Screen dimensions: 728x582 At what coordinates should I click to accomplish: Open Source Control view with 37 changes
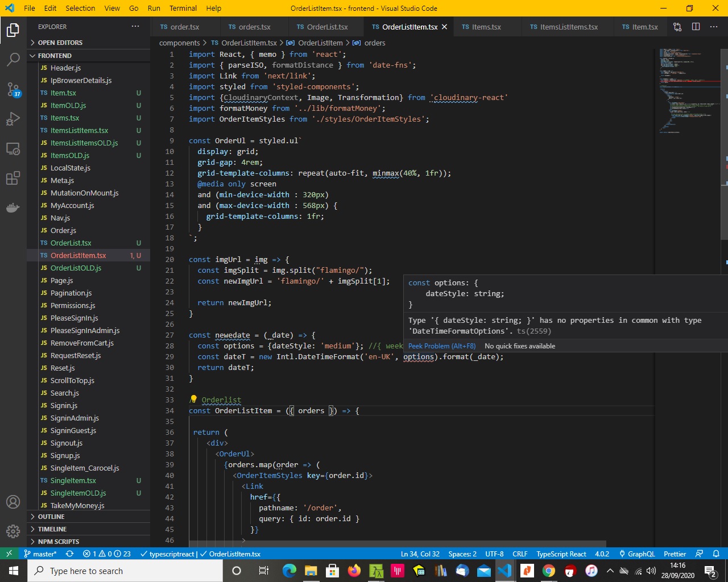[x=13, y=89]
